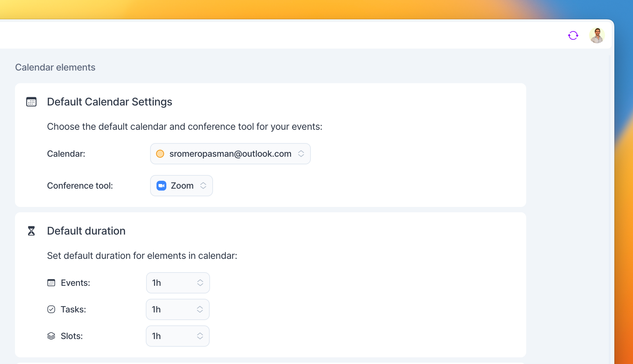
Task: Open the sromeropasman@outlook.com calendar dropdown
Action: [x=230, y=154]
